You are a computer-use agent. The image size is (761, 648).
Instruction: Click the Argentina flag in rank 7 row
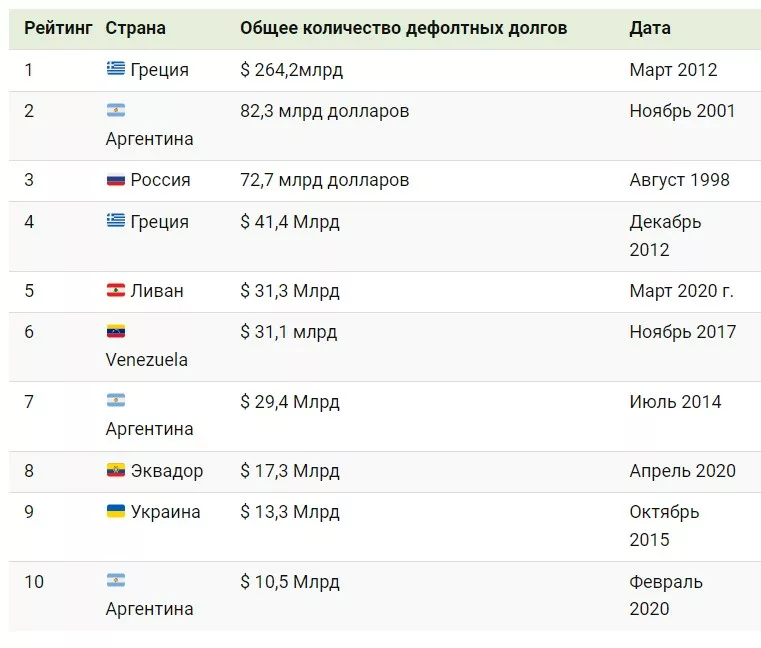coord(116,401)
